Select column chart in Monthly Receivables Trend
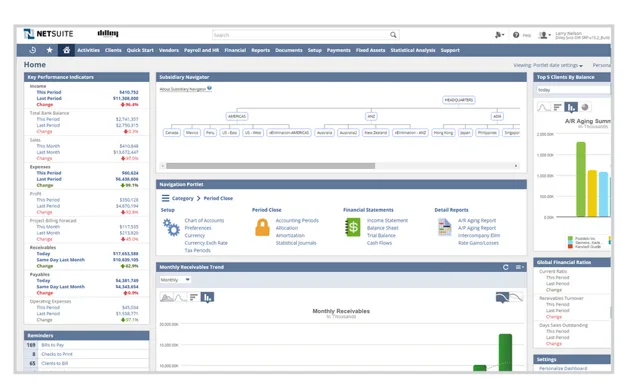This screenshot has width=628, height=389. coord(207,297)
